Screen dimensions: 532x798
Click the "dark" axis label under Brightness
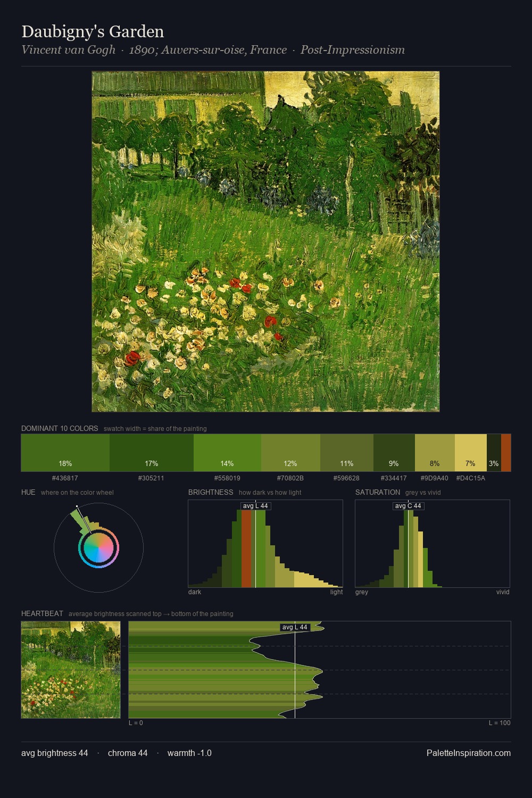coord(195,592)
